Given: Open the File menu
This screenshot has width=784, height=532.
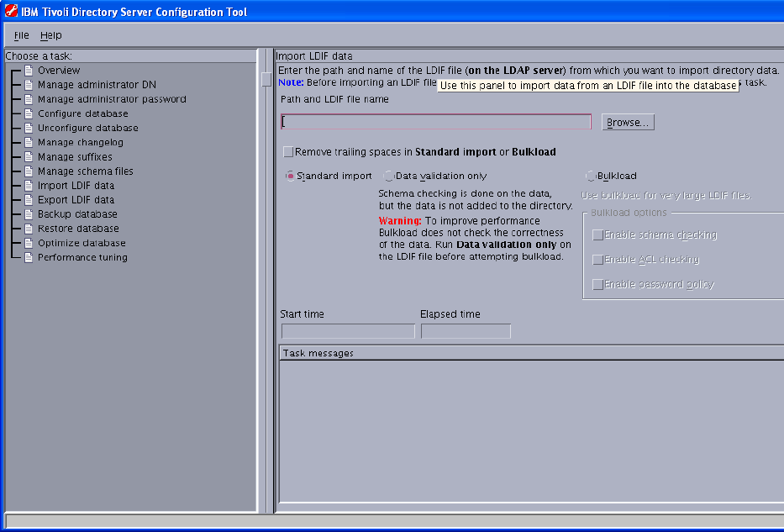Looking at the screenshot, I should 22,35.
